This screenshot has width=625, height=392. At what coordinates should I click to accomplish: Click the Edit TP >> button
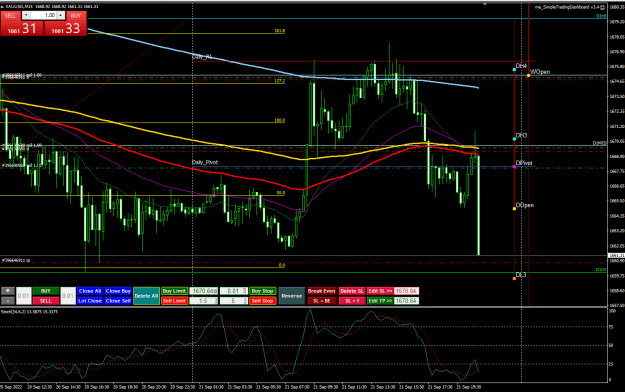(x=380, y=301)
